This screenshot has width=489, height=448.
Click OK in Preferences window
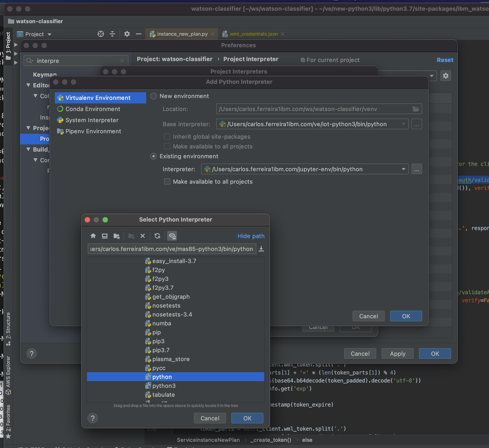pos(435,353)
